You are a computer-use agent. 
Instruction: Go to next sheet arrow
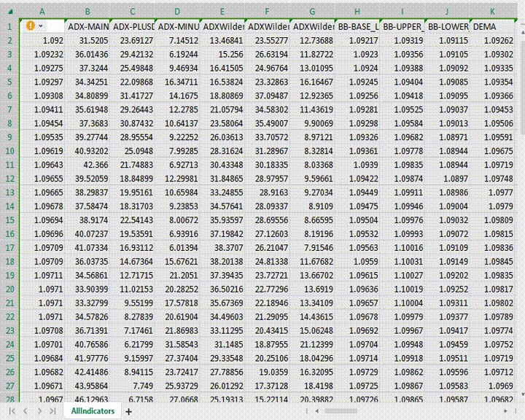point(39,411)
